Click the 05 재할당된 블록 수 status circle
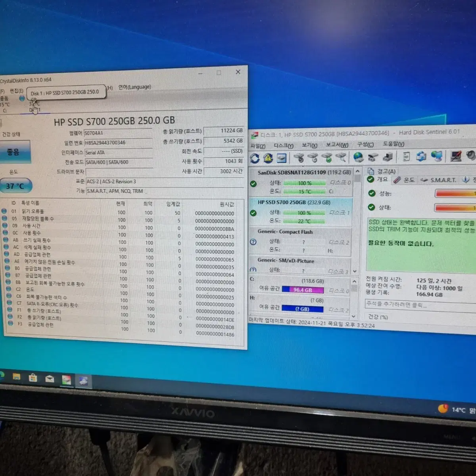The height and width of the screenshot is (476, 476). (x=4, y=218)
